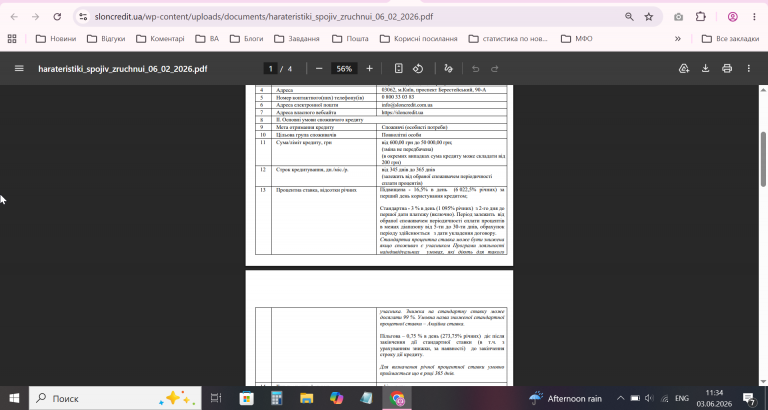The image size is (768, 410).
Task: Open the Корисні посилання bookmarks folder
Action: point(418,39)
